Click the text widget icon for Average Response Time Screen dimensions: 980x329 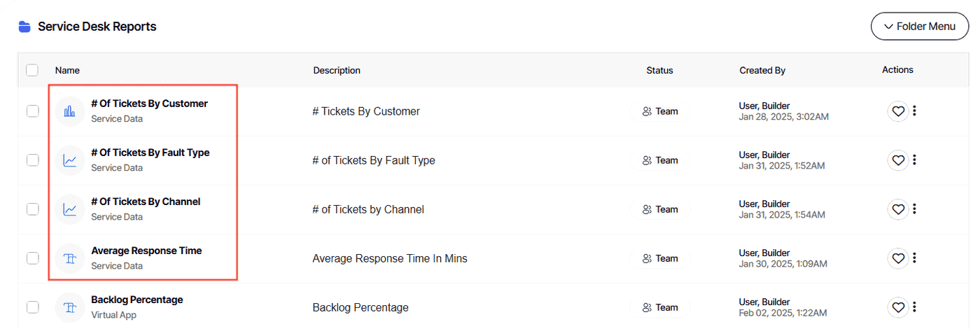pyautogui.click(x=70, y=258)
